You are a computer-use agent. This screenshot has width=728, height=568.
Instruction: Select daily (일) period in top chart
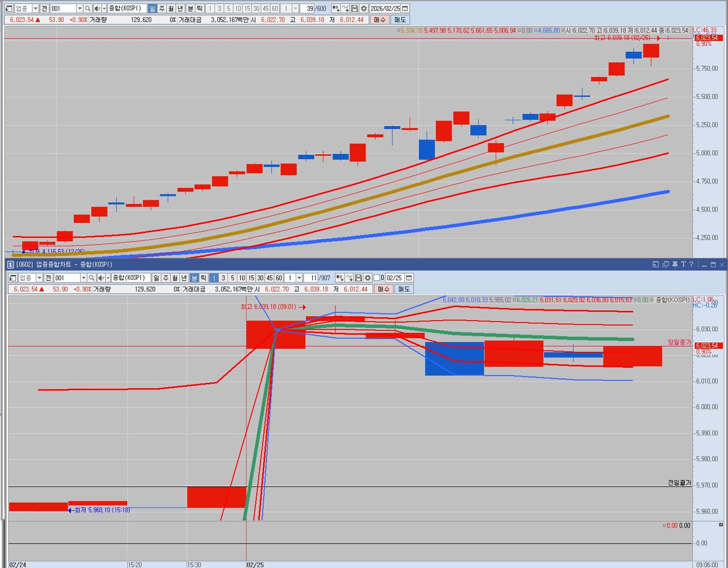[x=152, y=8]
